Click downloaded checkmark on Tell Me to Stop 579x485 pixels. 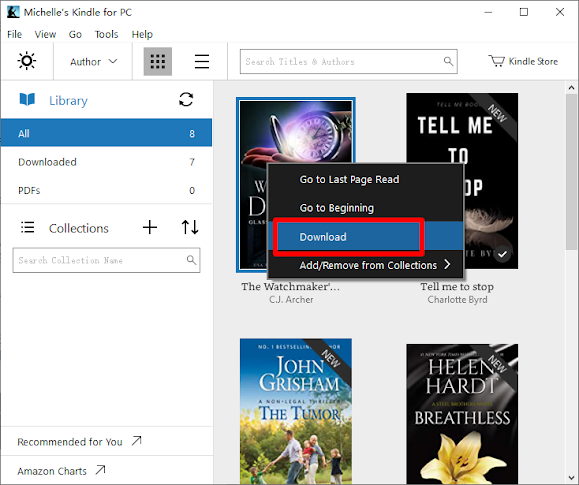[502, 254]
